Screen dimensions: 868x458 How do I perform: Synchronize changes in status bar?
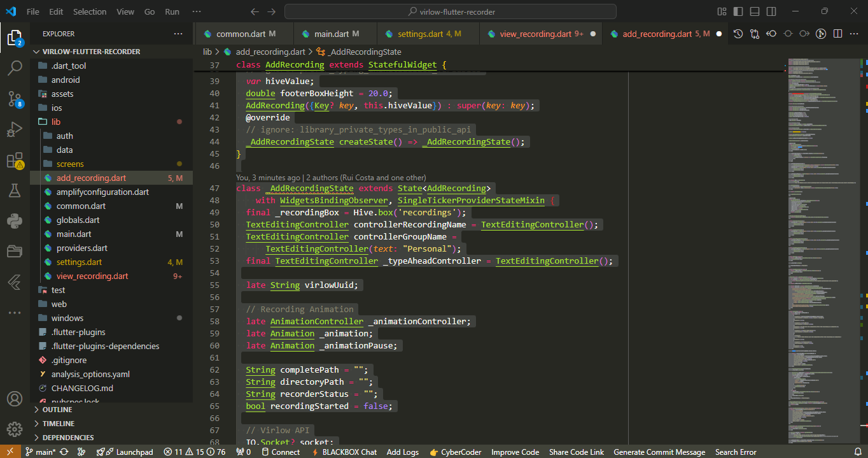(x=64, y=452)
